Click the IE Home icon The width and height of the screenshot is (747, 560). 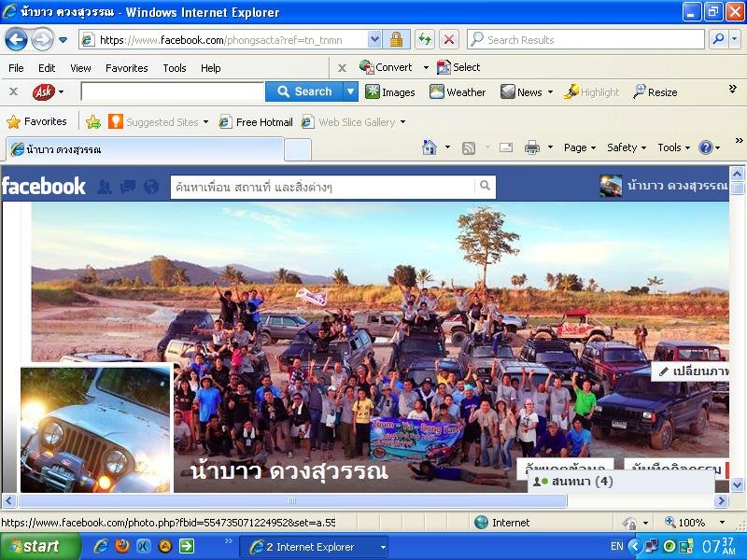click(x=430, y=147)
